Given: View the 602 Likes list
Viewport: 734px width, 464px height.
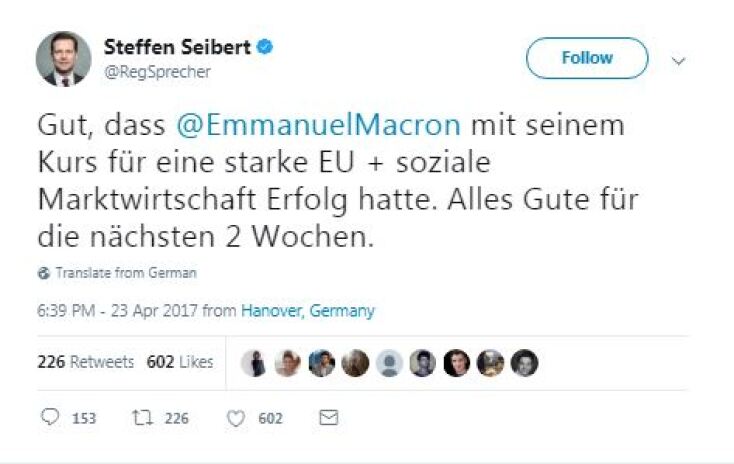Looking at the screenshot, I should [180, 362].
